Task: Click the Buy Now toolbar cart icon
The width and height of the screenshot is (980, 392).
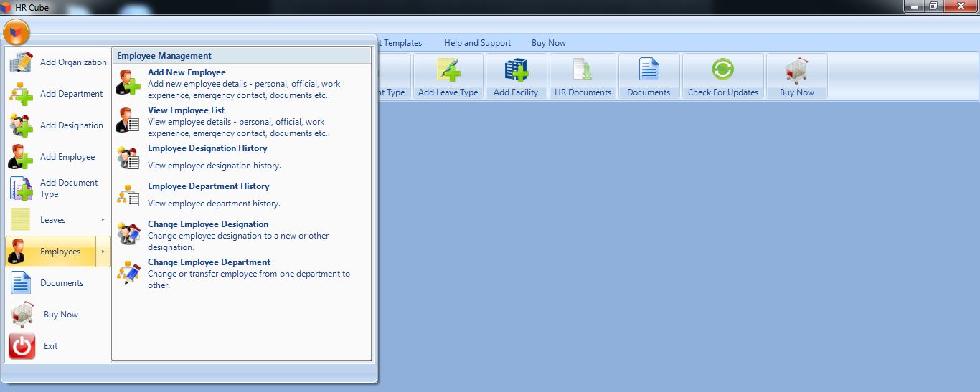Action: pos(796,70)
